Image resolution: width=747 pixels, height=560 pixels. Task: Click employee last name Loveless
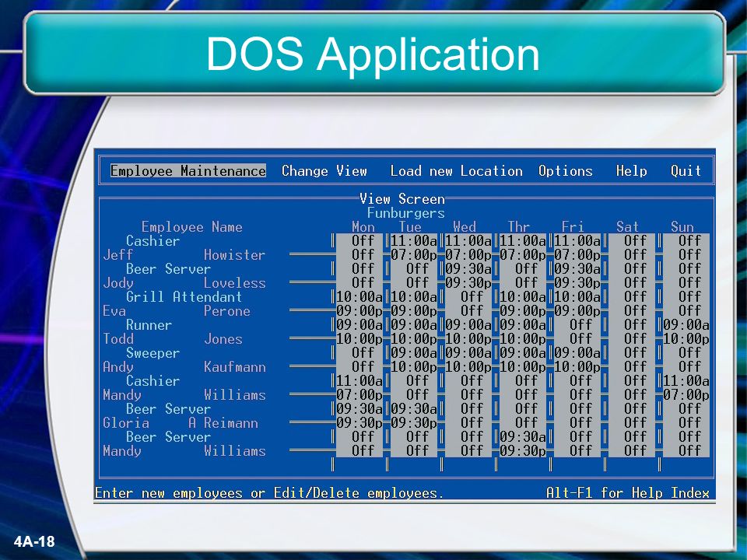(234, 283)
